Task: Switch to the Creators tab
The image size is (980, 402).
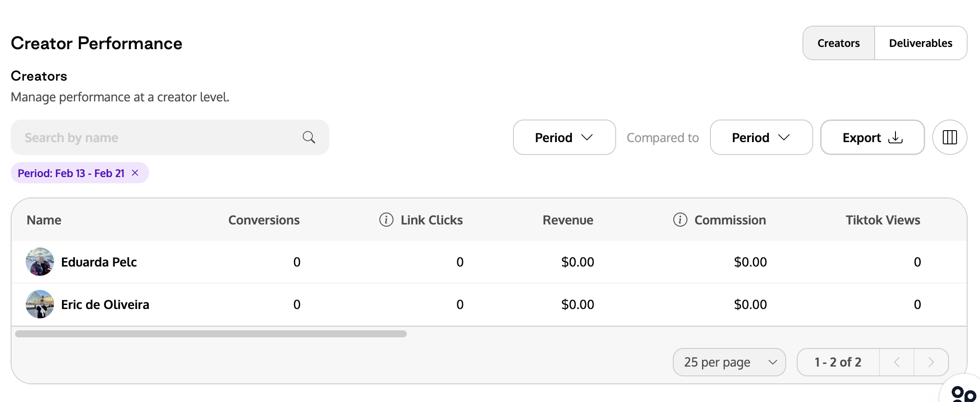Action: tap(839, 43)
